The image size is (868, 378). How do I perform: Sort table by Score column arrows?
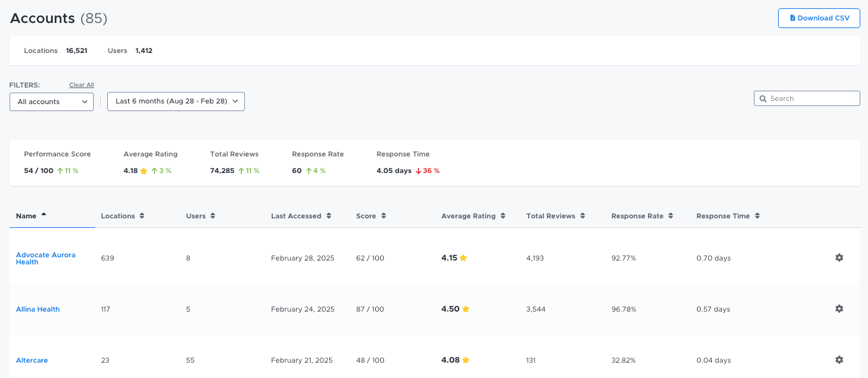point(383,216)
